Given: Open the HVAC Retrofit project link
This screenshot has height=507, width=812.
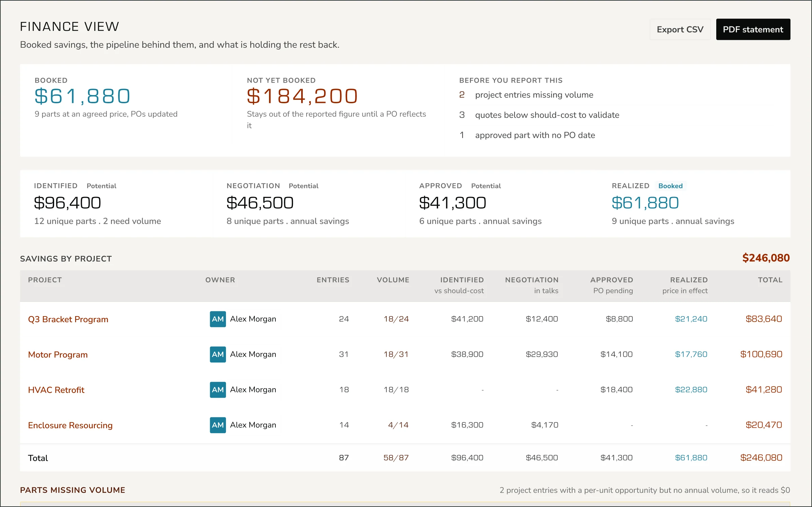Looking at the screenshot, I should 56,390.
